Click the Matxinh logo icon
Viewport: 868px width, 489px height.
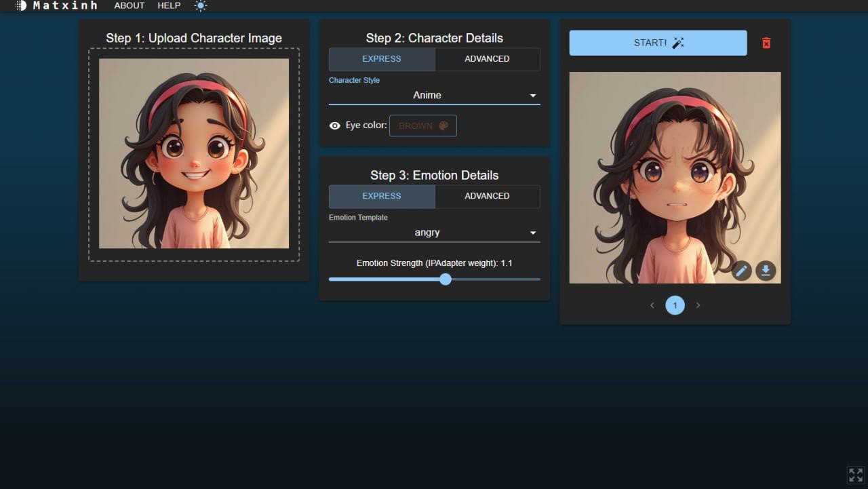[x=21, y=5]
